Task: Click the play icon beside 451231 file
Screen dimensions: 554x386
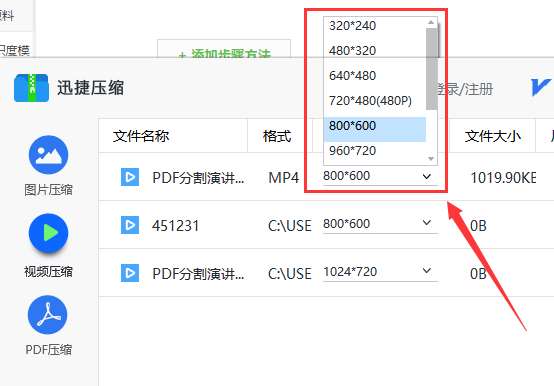Action: click(130, 225)
